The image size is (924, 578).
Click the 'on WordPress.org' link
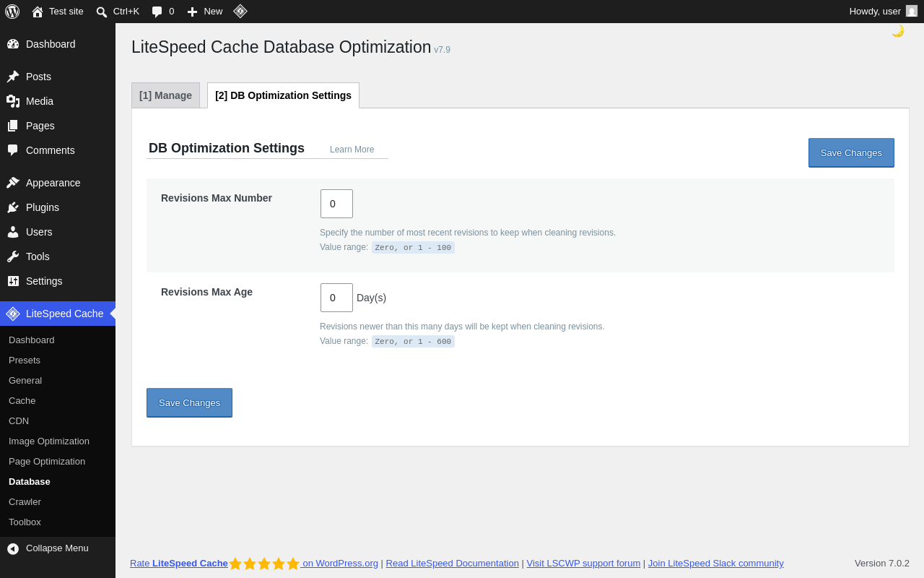point(340,564)
